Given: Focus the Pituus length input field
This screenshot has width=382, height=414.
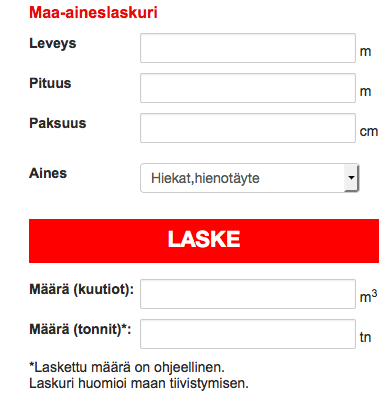Looking at the screenshot, I should pyautogui.click(x=248, y=88).
